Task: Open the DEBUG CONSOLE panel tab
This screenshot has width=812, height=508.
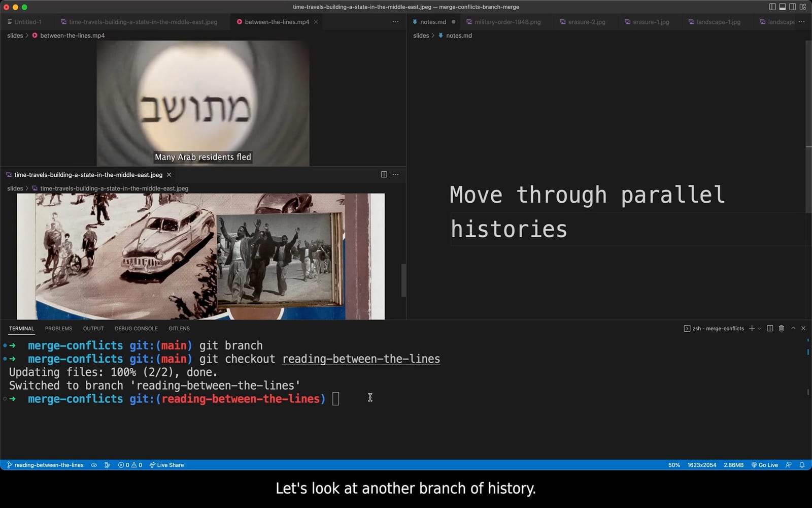Action: (x=136, y=329)
